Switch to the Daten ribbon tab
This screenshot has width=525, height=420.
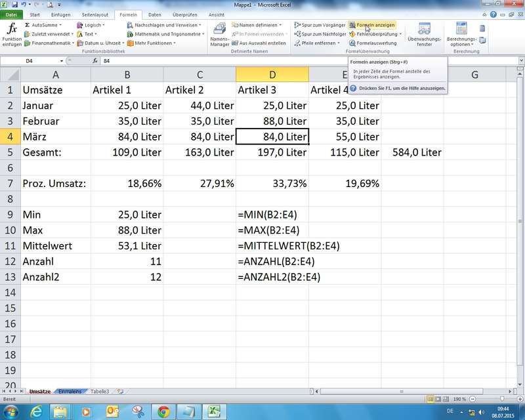(154, 14)
